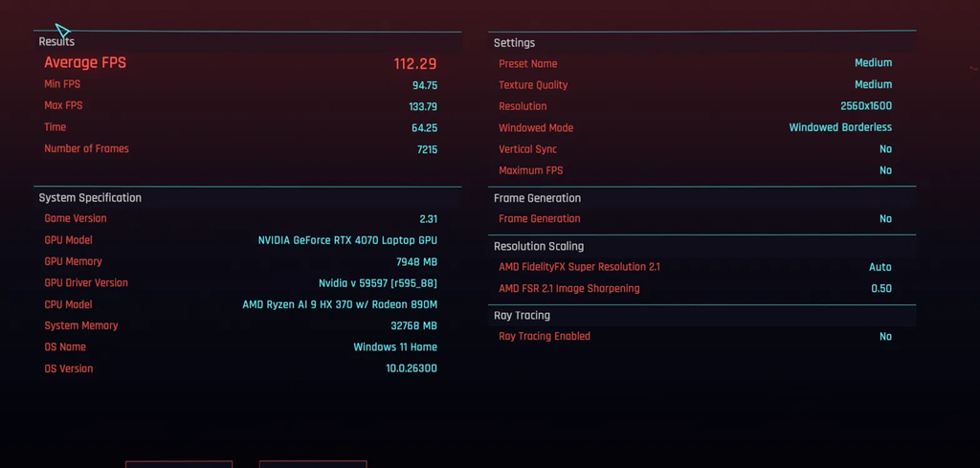
Task: Select the red Frame Generation row label
Action: coord(540,219)
